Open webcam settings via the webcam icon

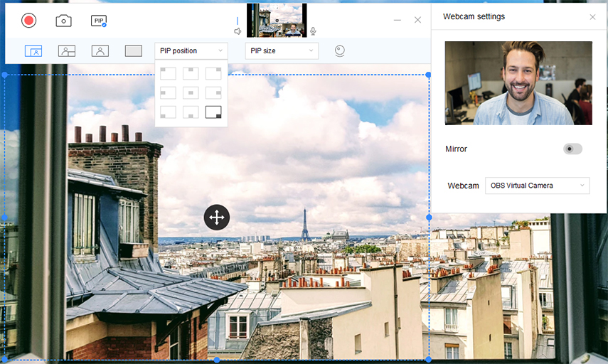340,50
